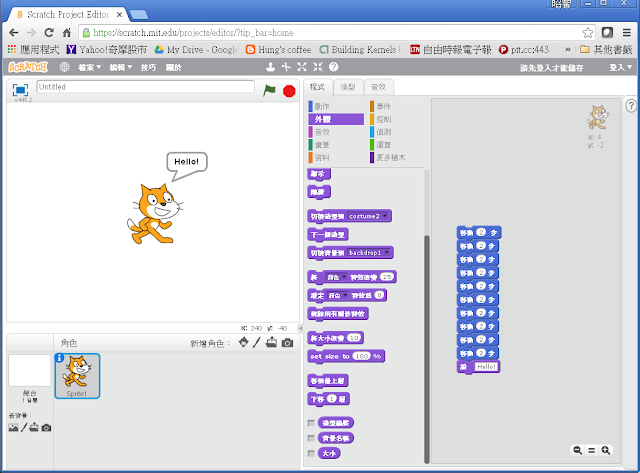Enable costume number stage monitor checkbox
Image resolution: width=640 pixels, height=473 pixels.
pos(311,423)
